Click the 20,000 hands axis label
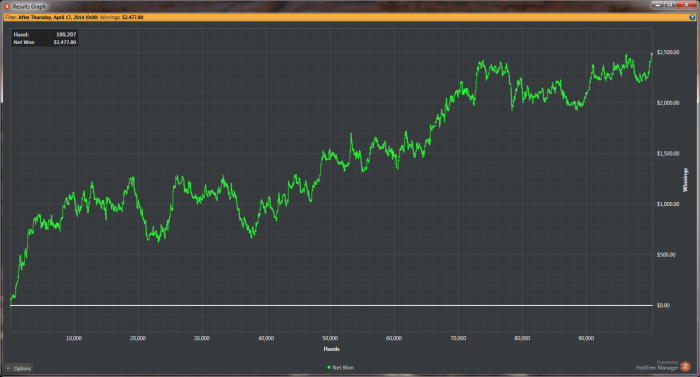This screenshot has width=700, height=377. 138,338
